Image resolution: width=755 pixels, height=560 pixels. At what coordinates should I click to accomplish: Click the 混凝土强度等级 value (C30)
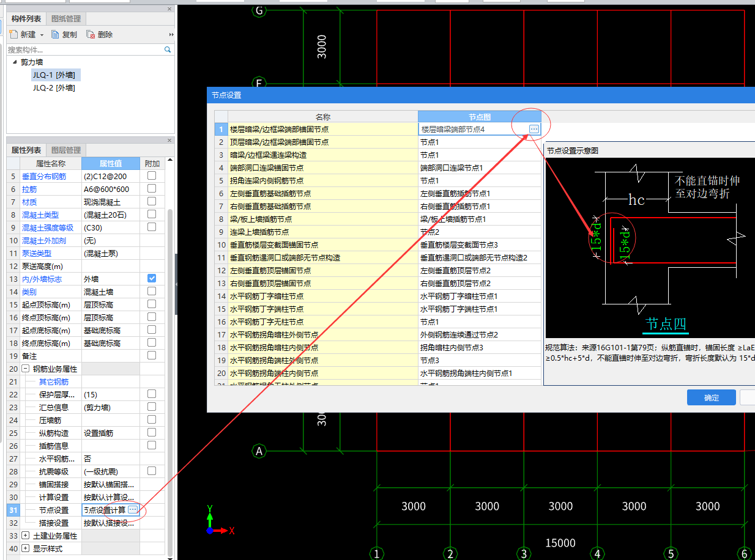point(111,227)
